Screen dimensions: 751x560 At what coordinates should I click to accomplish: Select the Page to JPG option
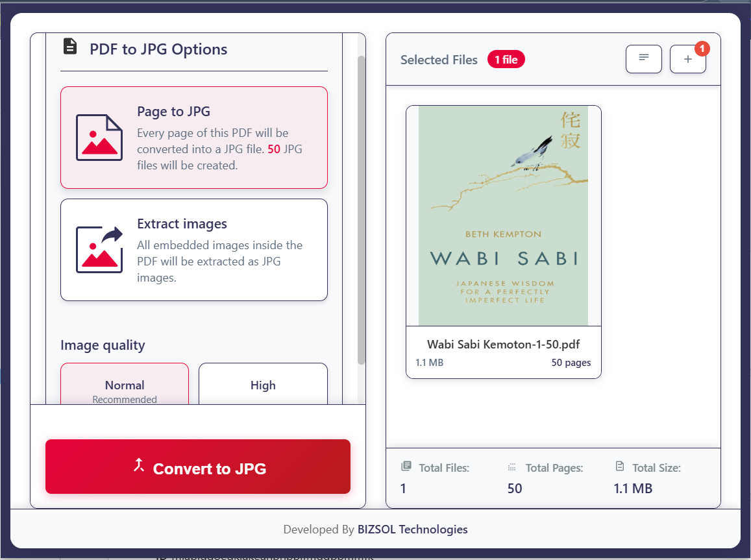click(193, 138)
